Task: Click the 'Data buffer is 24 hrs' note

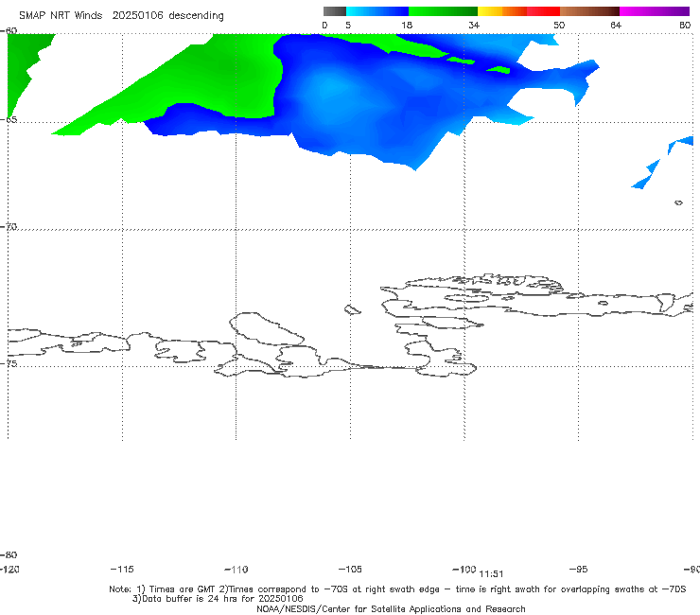Action: pyautogui.click(x=218, y=599)
